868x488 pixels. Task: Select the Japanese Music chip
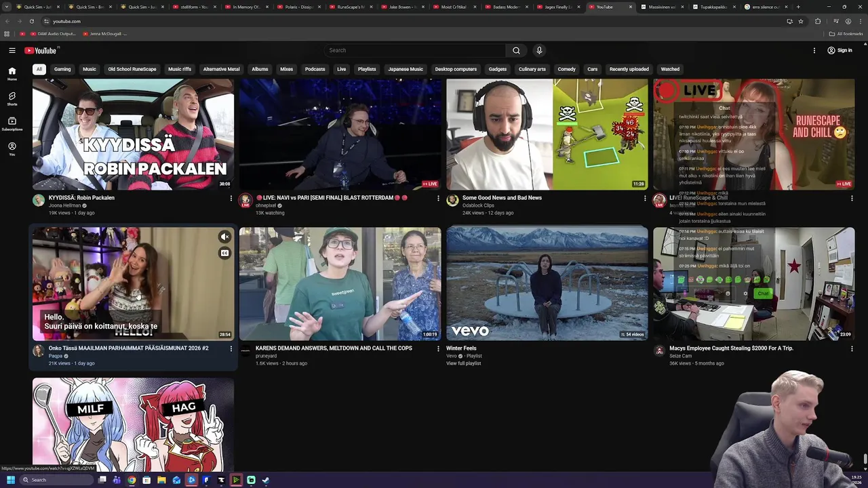[x=406, y=69]
